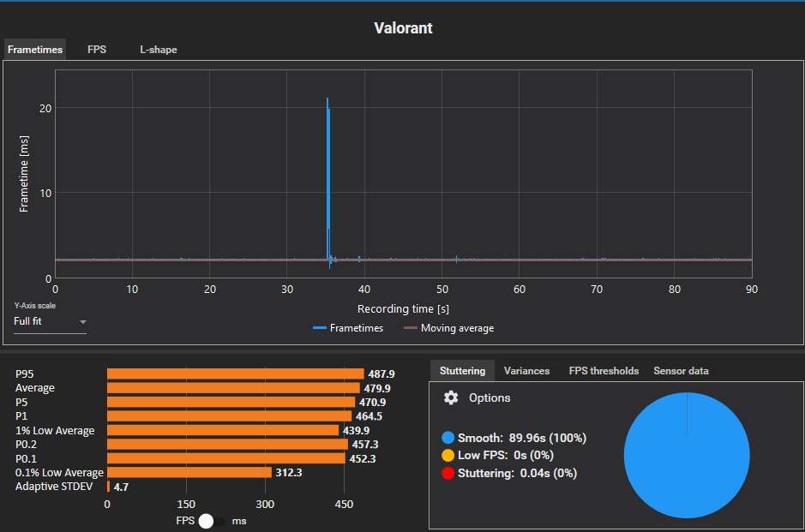Open the FPS thresholds tab
The width and height of the screenshot is (805, 532).
[604, 371]
